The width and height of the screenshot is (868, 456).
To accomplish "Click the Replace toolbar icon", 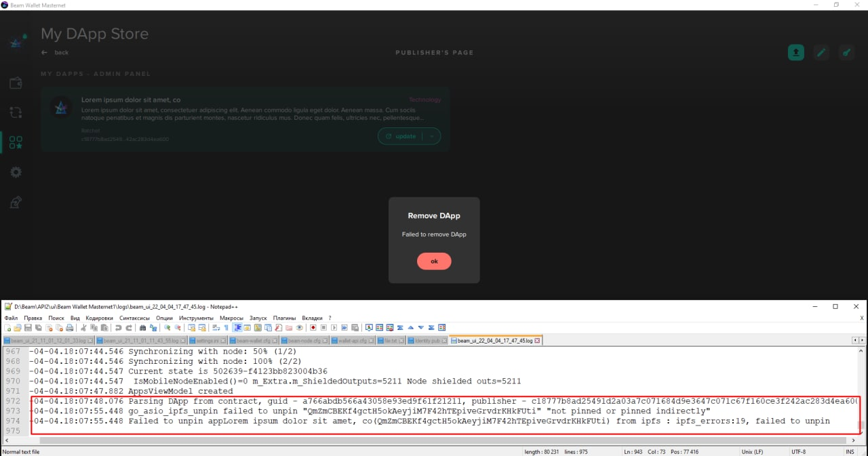I will tap(153, 327).
